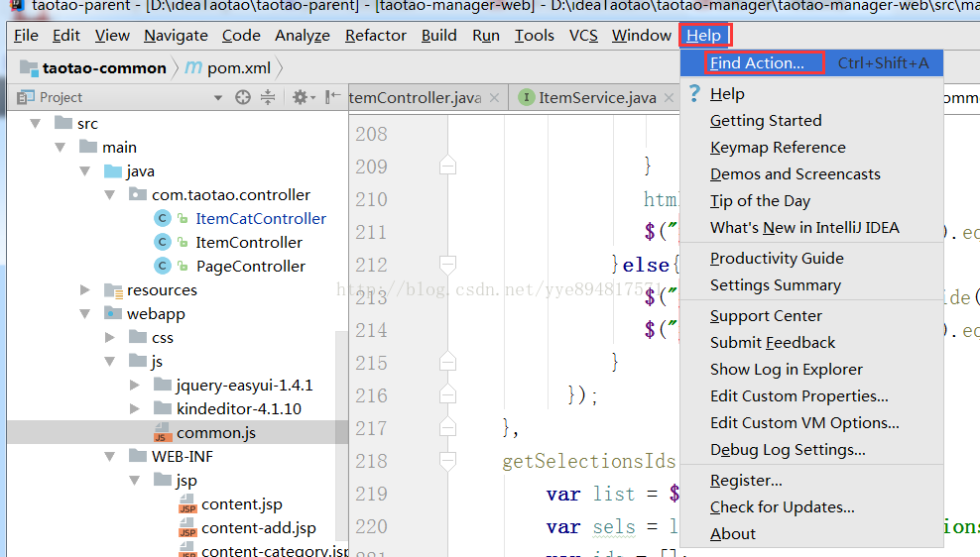Screen dimensions: 980x557
Task: Open the Refactor menu
Action: pyautogui.click(x=376, y=36)
